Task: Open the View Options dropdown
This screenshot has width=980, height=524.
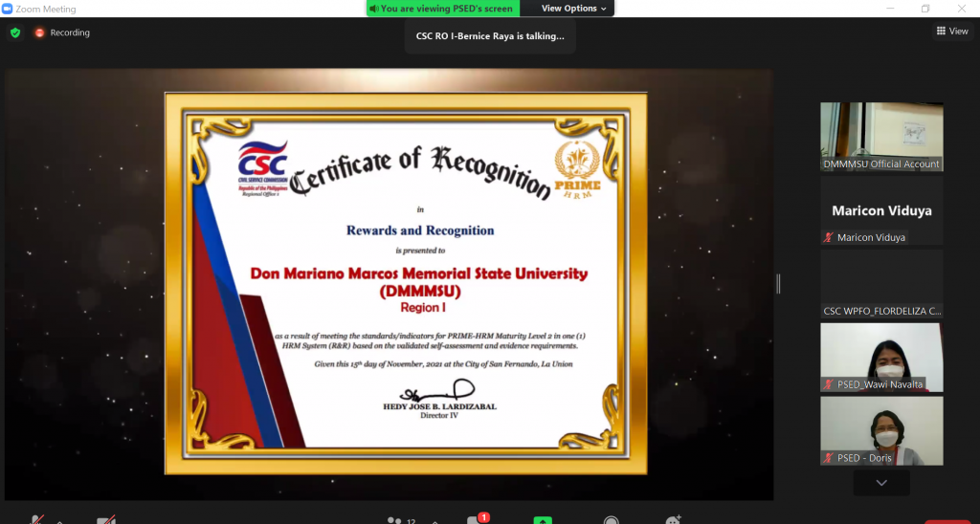Action: (x=574, y=8)
